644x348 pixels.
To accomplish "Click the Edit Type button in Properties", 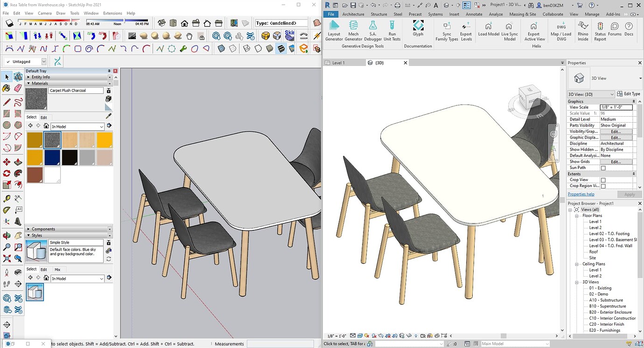I will click(x=628, y=93).
